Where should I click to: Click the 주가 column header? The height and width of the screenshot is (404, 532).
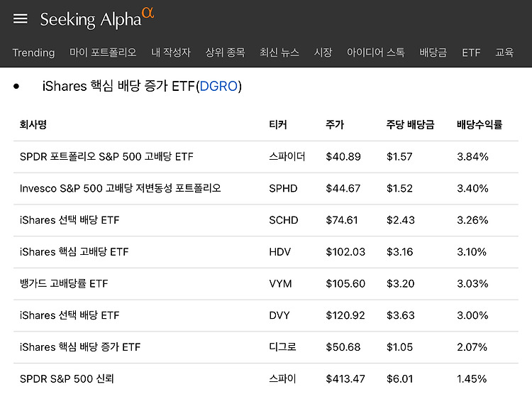335,124
